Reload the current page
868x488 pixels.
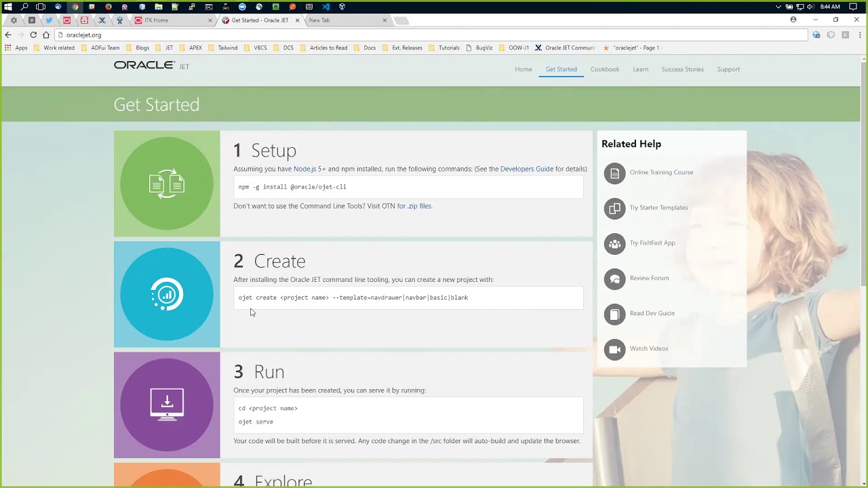tap(33, 35)
